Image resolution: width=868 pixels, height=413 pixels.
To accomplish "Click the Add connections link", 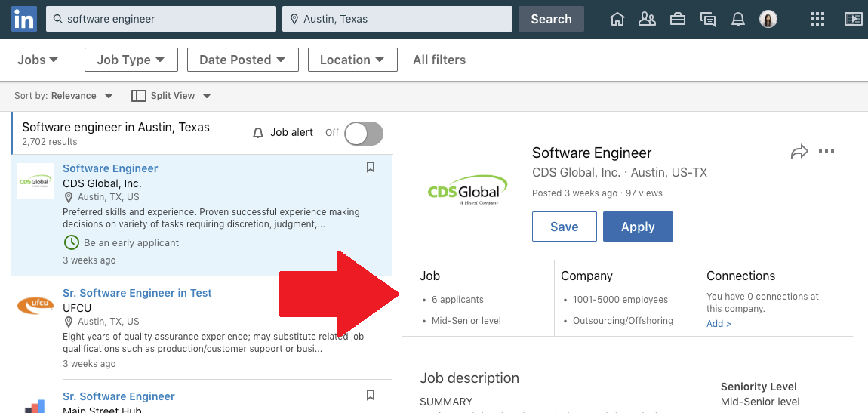I will pos(719,324).
